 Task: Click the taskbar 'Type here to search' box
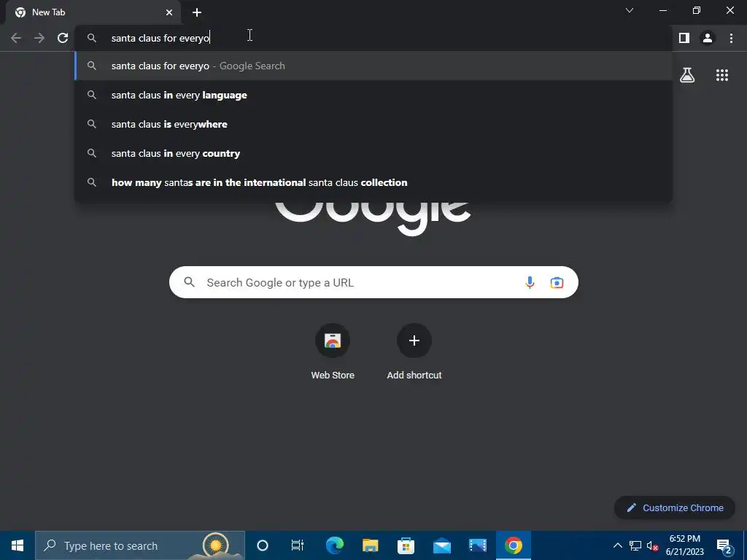point(140,545)
